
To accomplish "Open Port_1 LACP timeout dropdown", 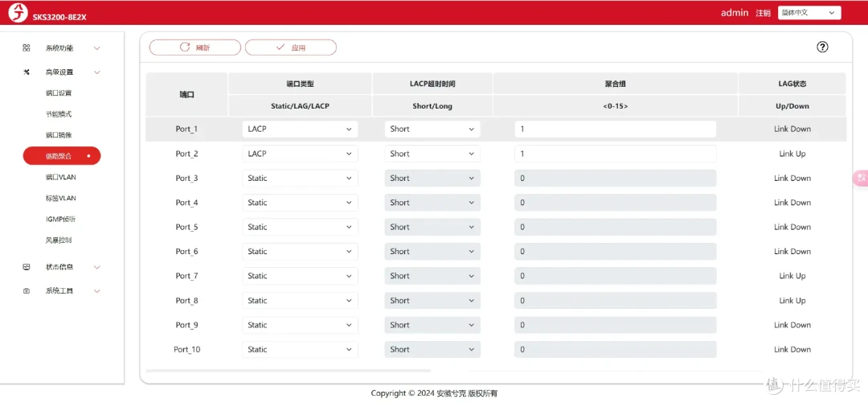I will coord(432,130).
